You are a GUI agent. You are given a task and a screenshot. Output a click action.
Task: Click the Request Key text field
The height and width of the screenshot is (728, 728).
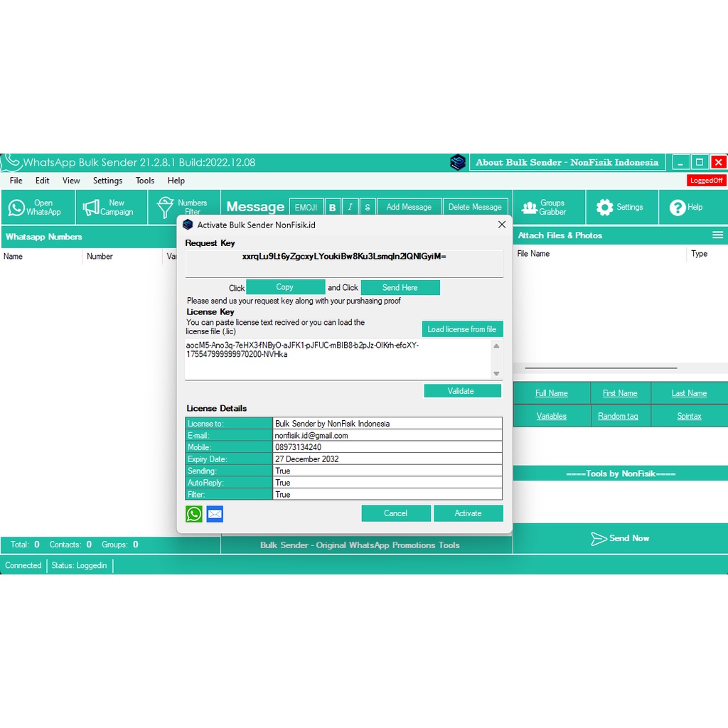pos(344,263)
